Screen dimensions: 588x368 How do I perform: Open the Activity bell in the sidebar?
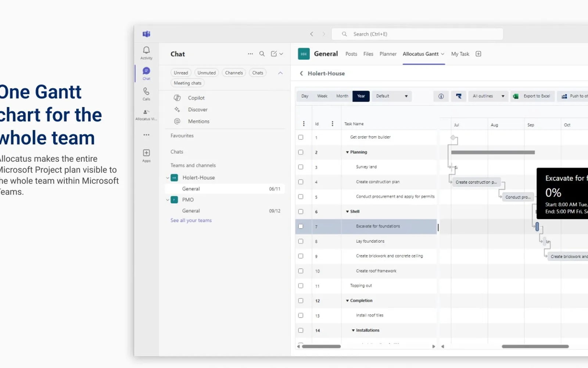146,53
